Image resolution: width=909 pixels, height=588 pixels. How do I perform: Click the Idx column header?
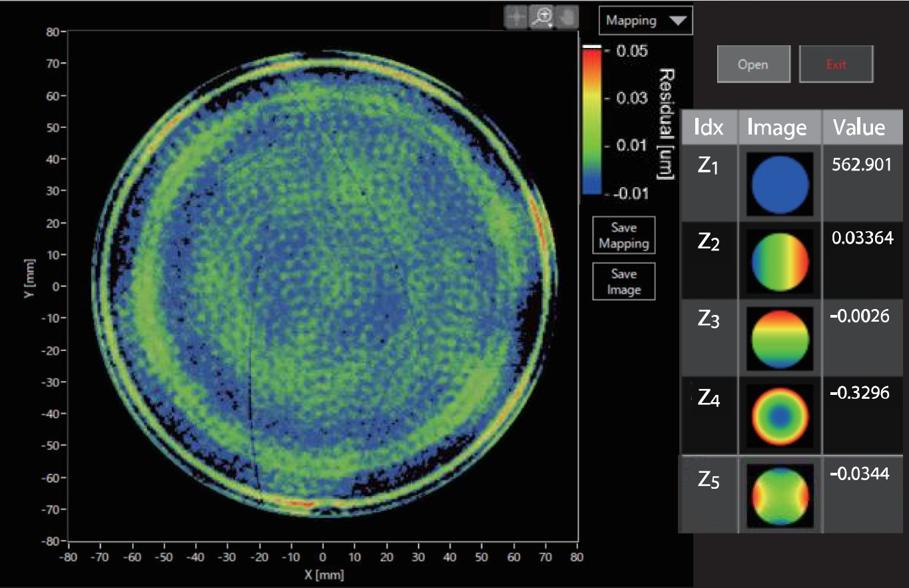pos(708,127)
